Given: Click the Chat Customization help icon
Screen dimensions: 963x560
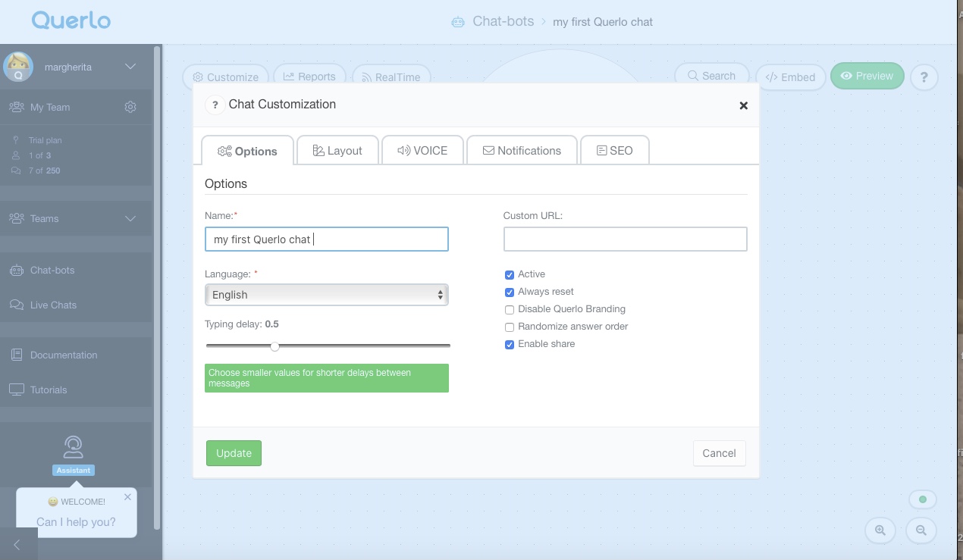Looking at the screenshot, I should point(215,105).
